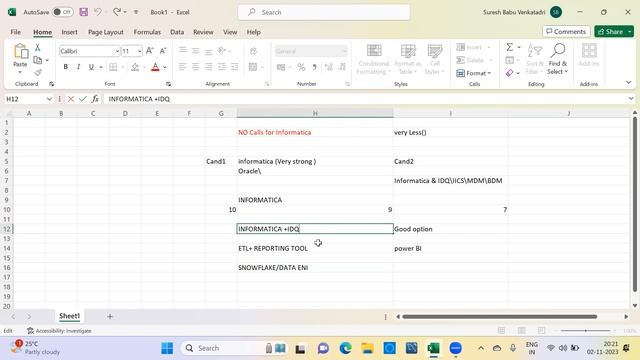This screenshot has width=640, height=360.
Task: Toggle Top Align
Action: pyautogui.click(x=182, y=51)
